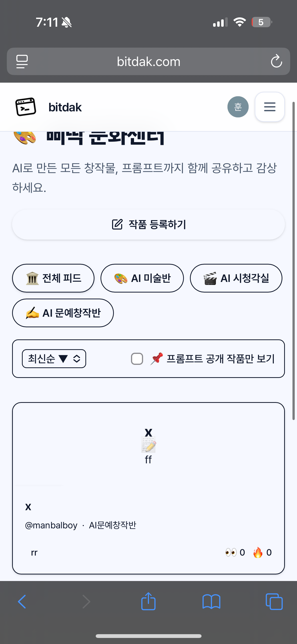Image resolution: width=297 pixels, height=644 pixels.
Task: Open Safari bookmarks icon
Action: [x=211, y=601]
